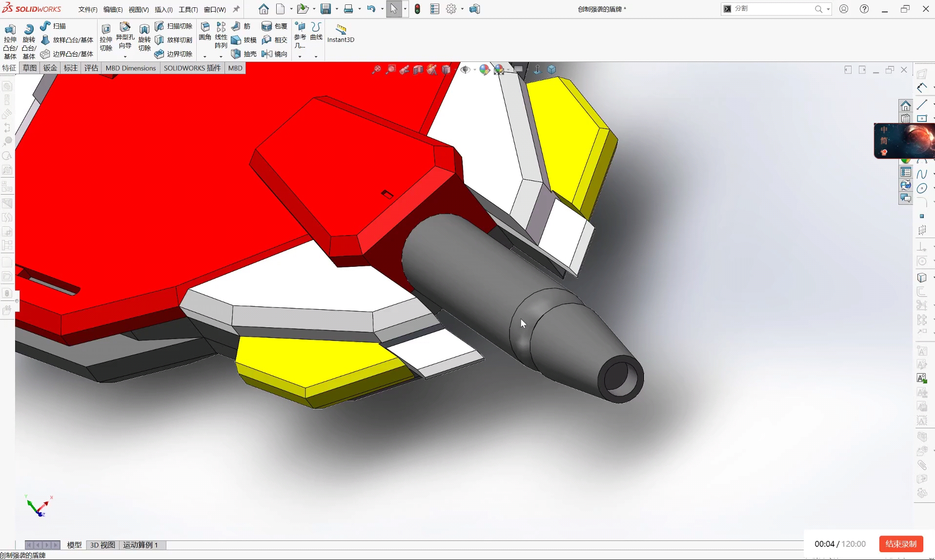Screen dimensions: 935x560
Task: Collapse the left panel with the arrow button
Action: 848,70
